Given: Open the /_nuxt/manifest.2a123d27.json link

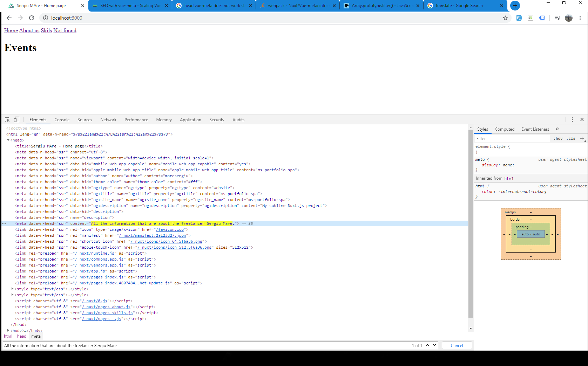Looking at the screenshot, I should click(x=153, y=235).
